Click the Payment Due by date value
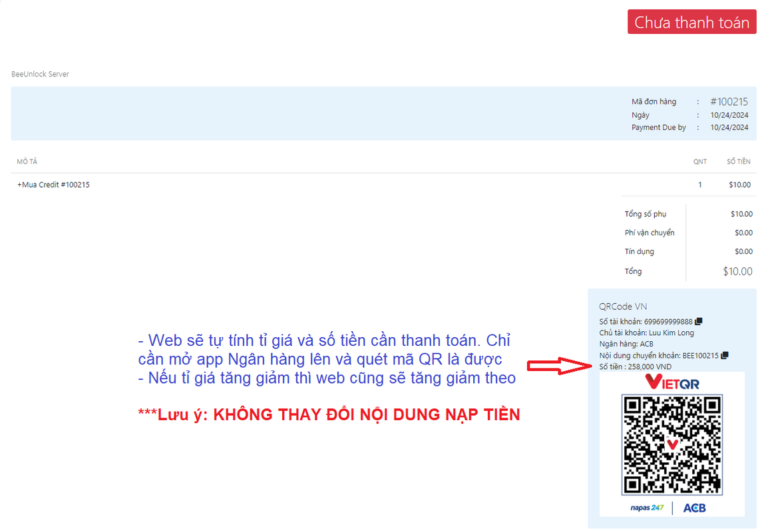Screen dimensions: 760x532 [729, 128]
